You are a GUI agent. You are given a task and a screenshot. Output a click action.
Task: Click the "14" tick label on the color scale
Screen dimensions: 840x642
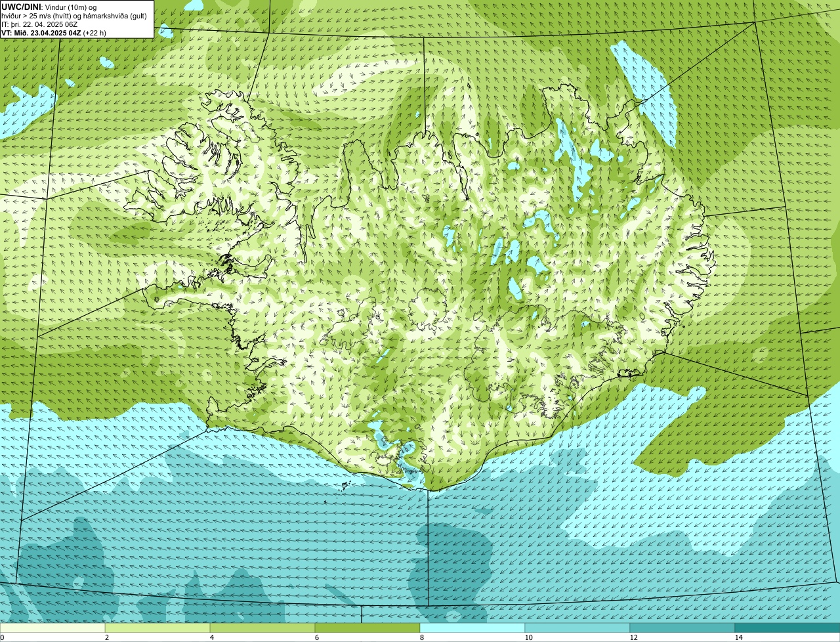tap(738, 637)
